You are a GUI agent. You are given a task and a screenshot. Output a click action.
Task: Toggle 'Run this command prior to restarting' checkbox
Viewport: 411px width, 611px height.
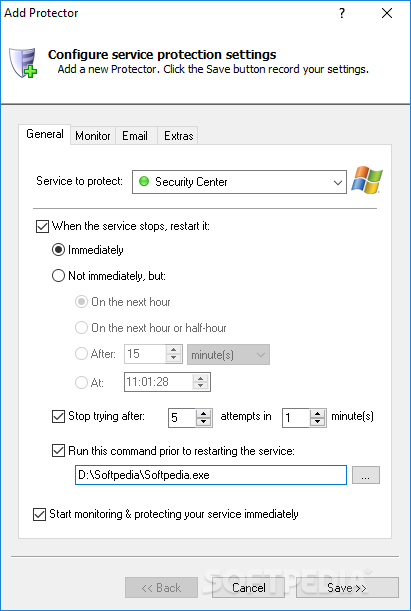(x=58, y=451)
